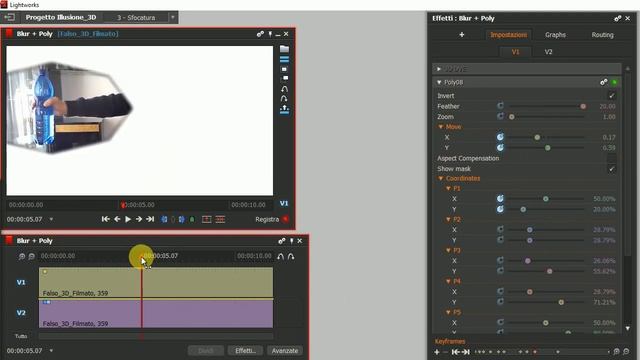Click the timeline undo arrow icon
Viewport: 640px width, 360px height.
pyautogui.click(x=280, y=256)
